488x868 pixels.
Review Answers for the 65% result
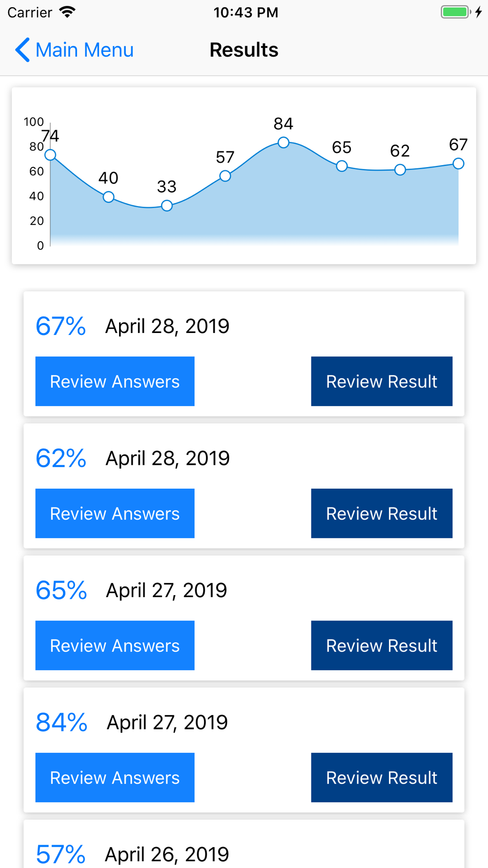tap(115, 645)
